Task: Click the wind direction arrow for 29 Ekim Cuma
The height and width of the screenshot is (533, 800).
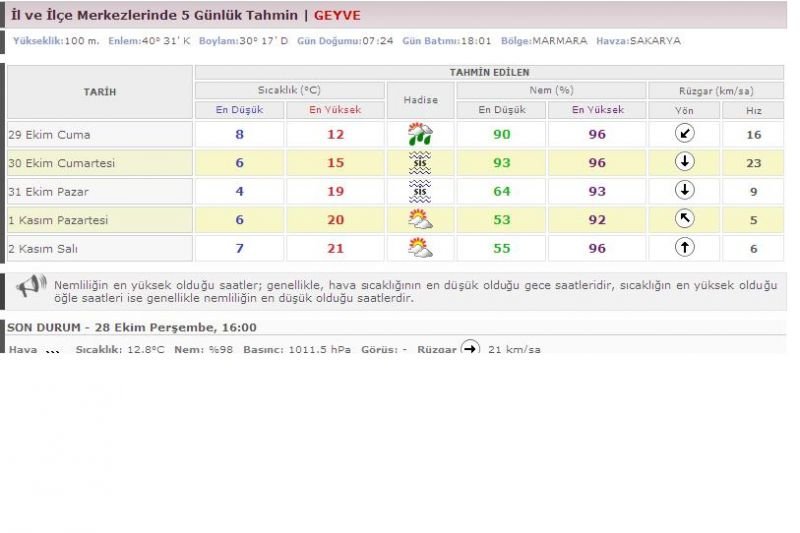Action: 685,134
